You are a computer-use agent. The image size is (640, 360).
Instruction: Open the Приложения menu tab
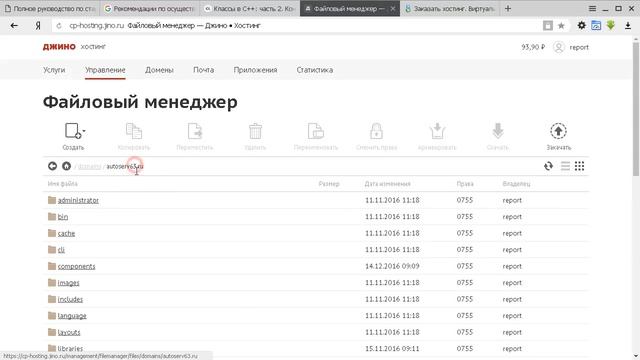pyautogui.click(x=255, y=70)
